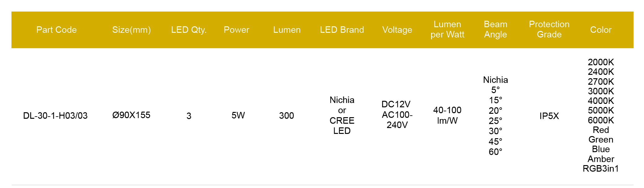
Task: Select the DC12V AC100-240V voltage cell
Action: [397, 114]
